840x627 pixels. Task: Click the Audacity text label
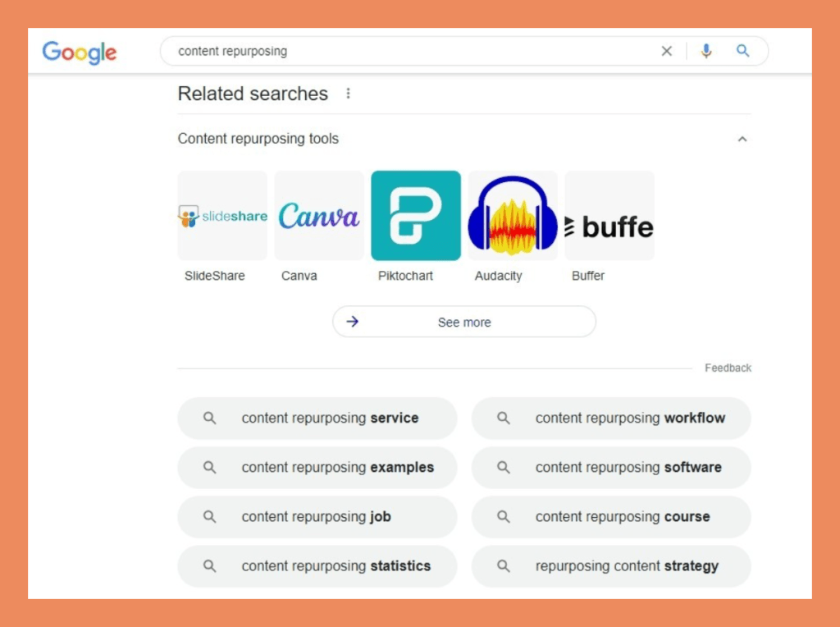498,276
